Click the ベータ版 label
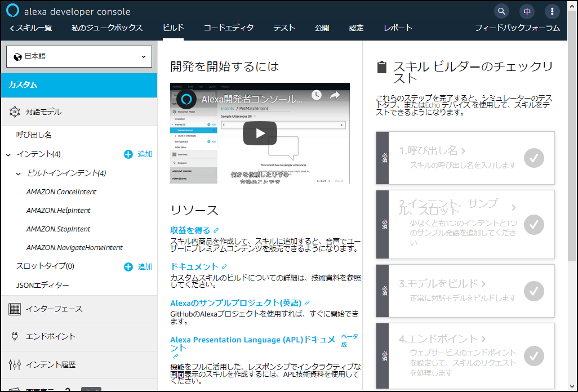Screen dimensions: 578x392 [349, 340]
